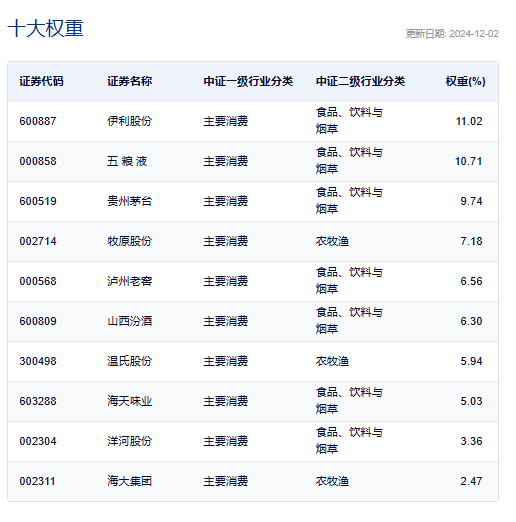This screenshot has width=516, height=522.
Task: Select security code 002311
Action: 37,481
